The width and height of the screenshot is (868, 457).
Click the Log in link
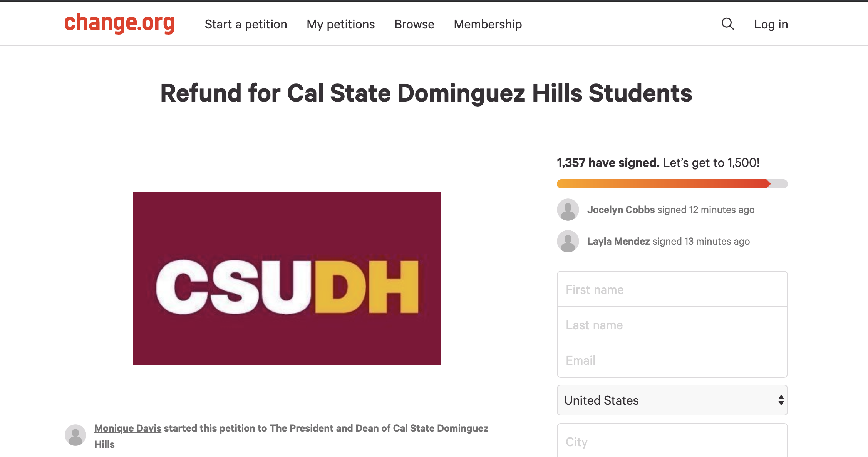tap(771, 24)
